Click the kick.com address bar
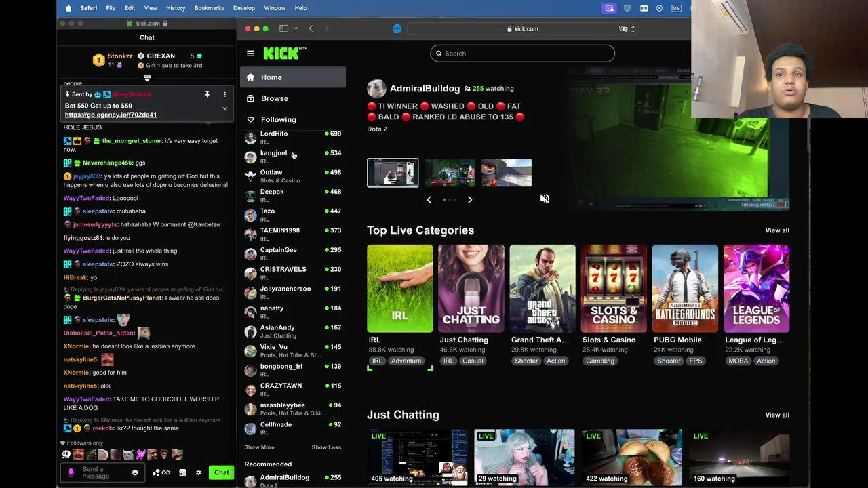868x488 pixels. (523, 28)
